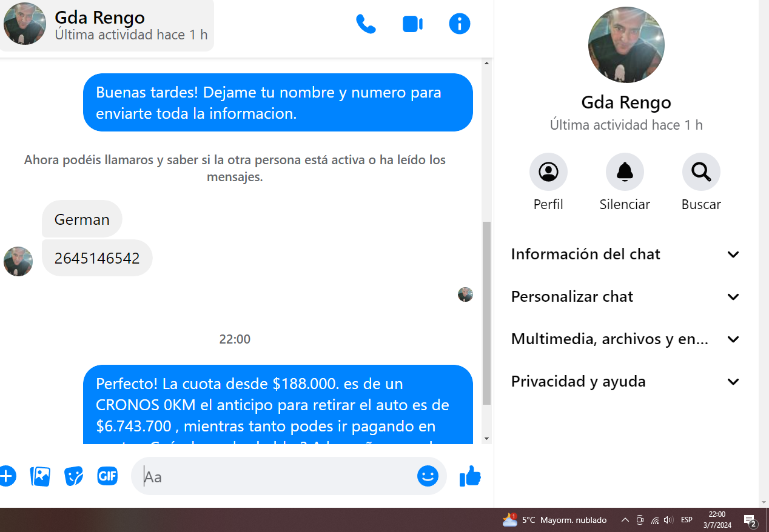Image resolution: width=769 pixels, height=532 pixels.
Task: Expand Personalizar chat section
Action: click(x=625, y=296)
